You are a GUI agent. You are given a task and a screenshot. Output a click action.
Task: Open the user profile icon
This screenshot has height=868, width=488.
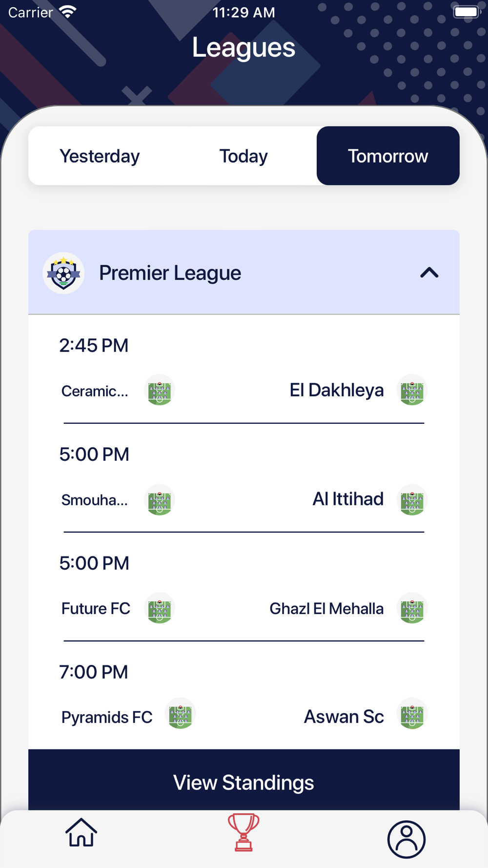[x=407, y=839]
